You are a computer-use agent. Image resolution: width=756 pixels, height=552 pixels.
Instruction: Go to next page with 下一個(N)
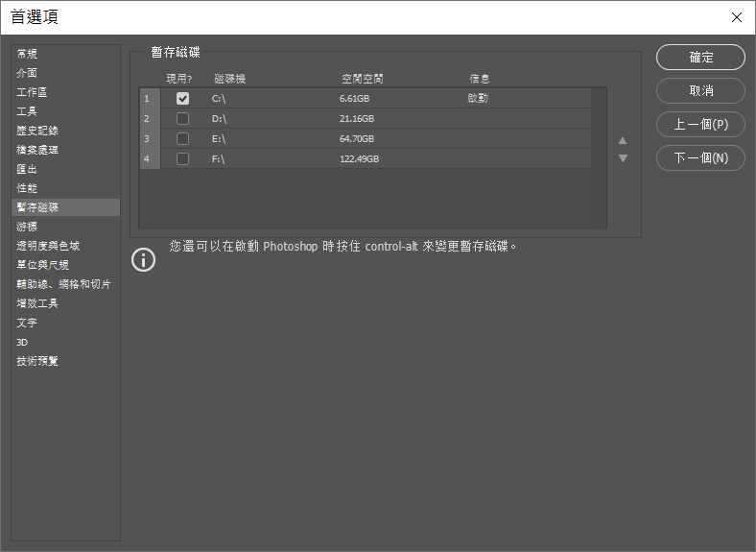click(x=700, y=157)
